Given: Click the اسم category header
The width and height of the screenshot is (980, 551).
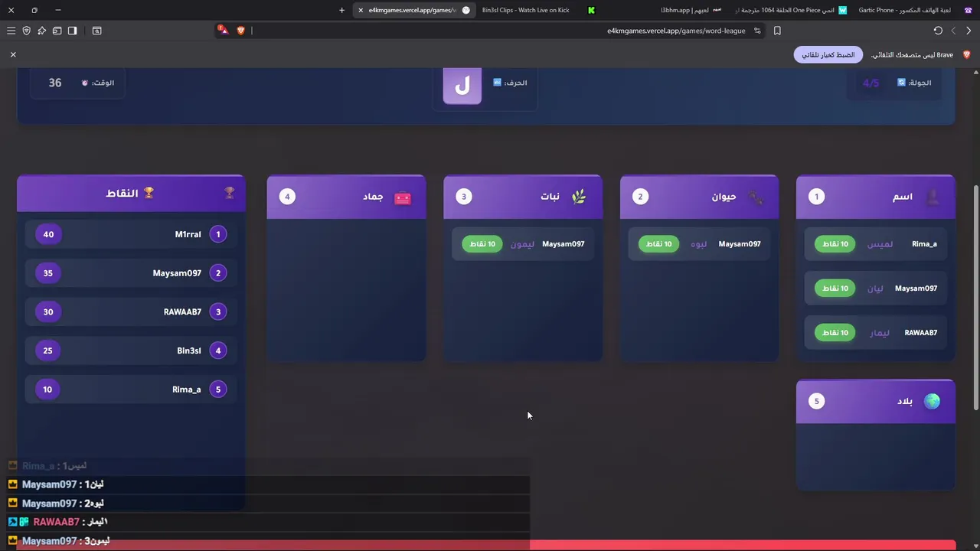Looking at the screenshot, I should point(876,197).
